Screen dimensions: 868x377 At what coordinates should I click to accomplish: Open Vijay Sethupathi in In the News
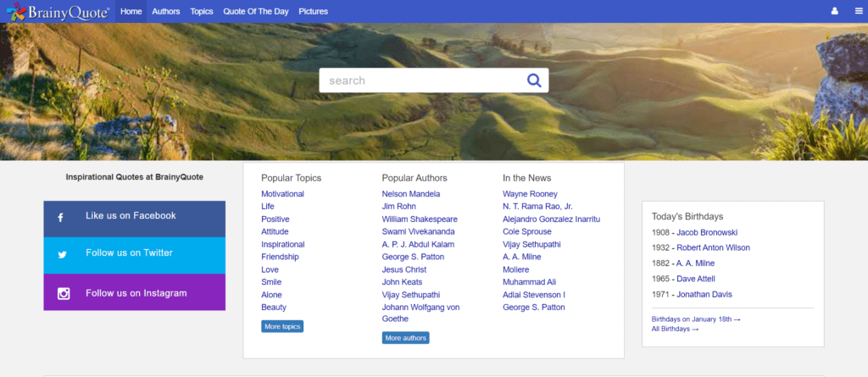[531, 244]
